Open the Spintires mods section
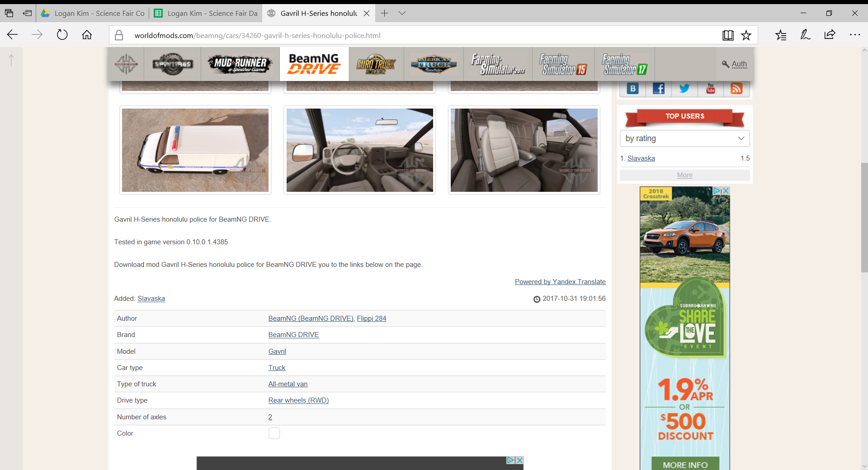This screenshot has width=868, height=470. [x=172, y=64]
